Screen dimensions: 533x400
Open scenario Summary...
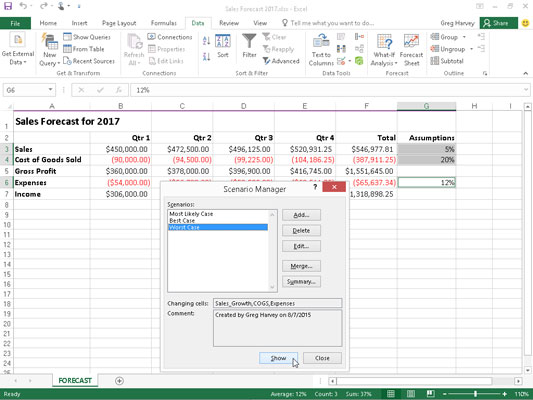click(301, 281)
